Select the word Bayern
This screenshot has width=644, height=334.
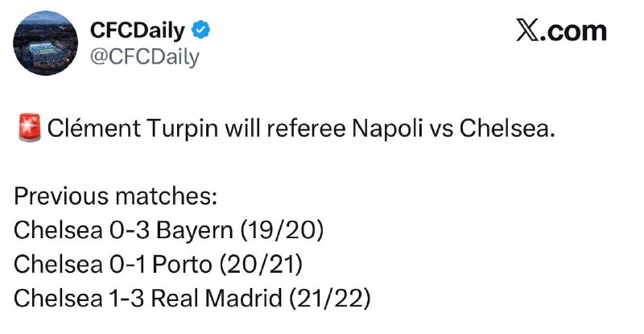(x=196, y=231)
